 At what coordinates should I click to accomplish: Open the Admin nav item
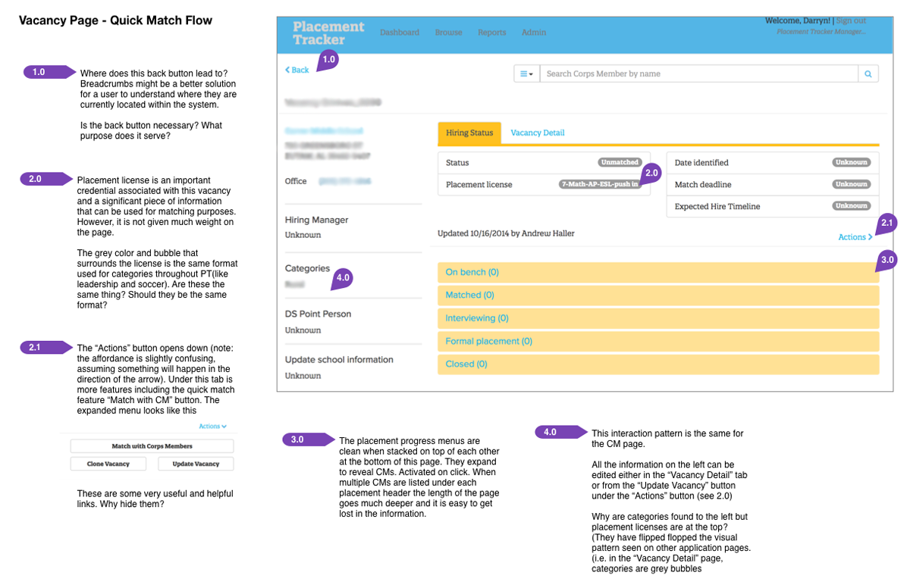coord(534,33)
